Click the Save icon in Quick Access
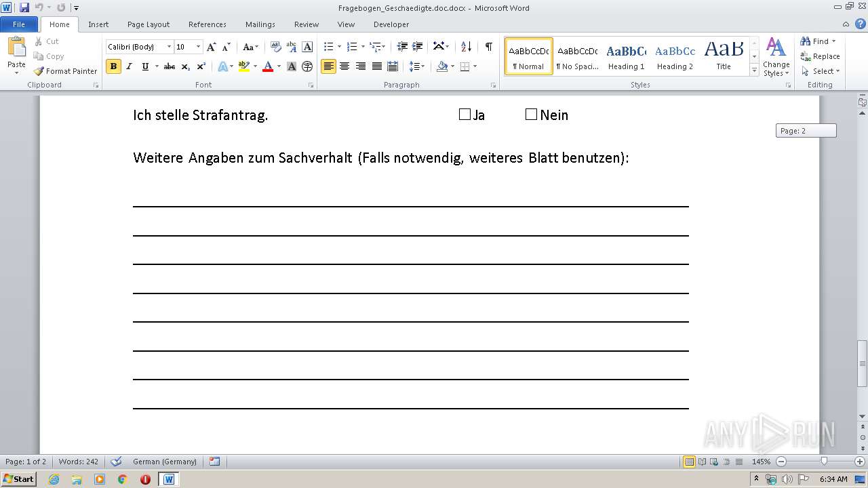This screenshot has width=868, height=488. [x=24, y=7]
